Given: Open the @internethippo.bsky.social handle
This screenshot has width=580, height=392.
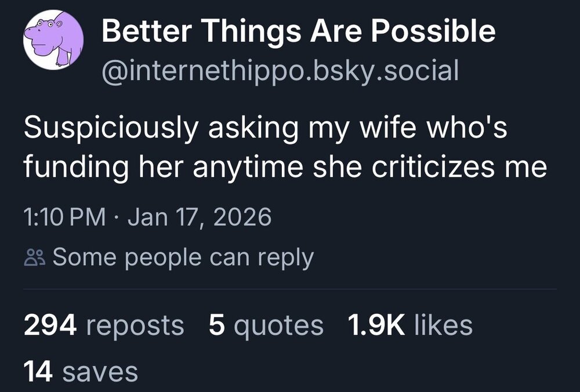Looking at the screenshot, I should tap(280, 71).
